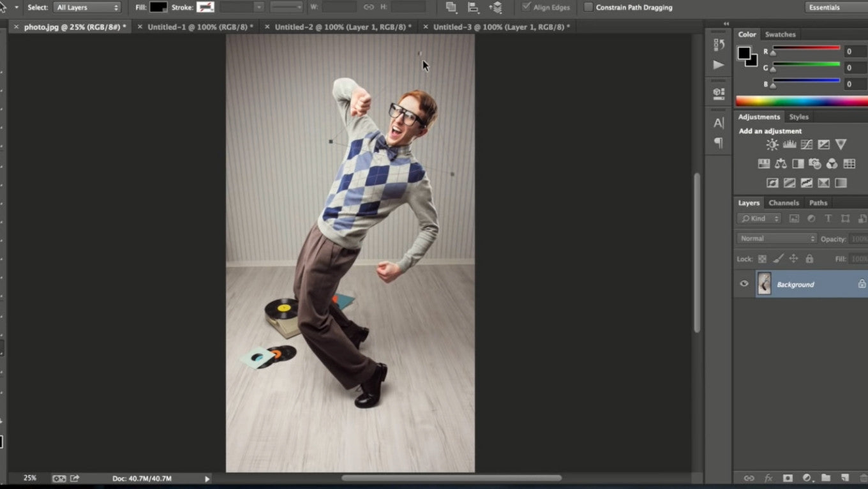Toggle lock all

(809, 259)
